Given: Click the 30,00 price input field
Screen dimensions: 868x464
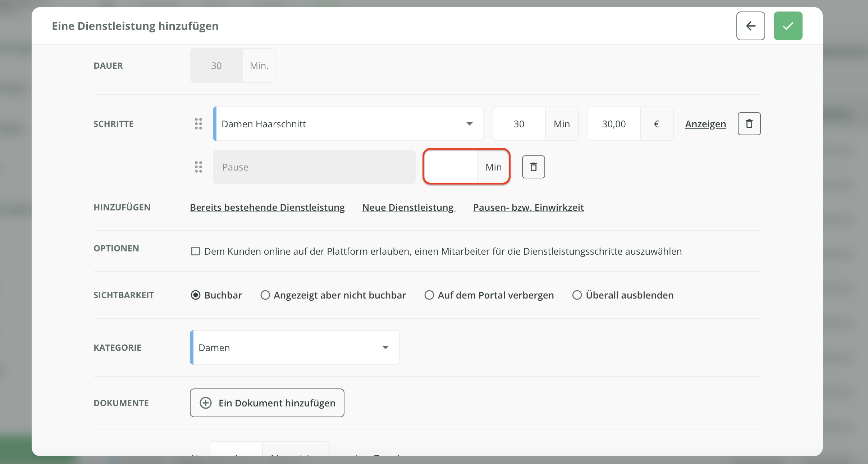Looking at the screenshot, I should (614, 124).
